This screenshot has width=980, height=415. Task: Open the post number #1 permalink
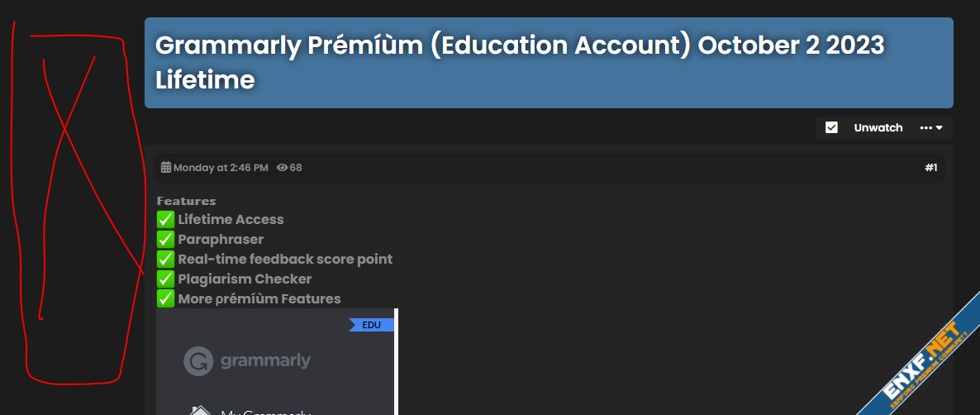(930, 168)
